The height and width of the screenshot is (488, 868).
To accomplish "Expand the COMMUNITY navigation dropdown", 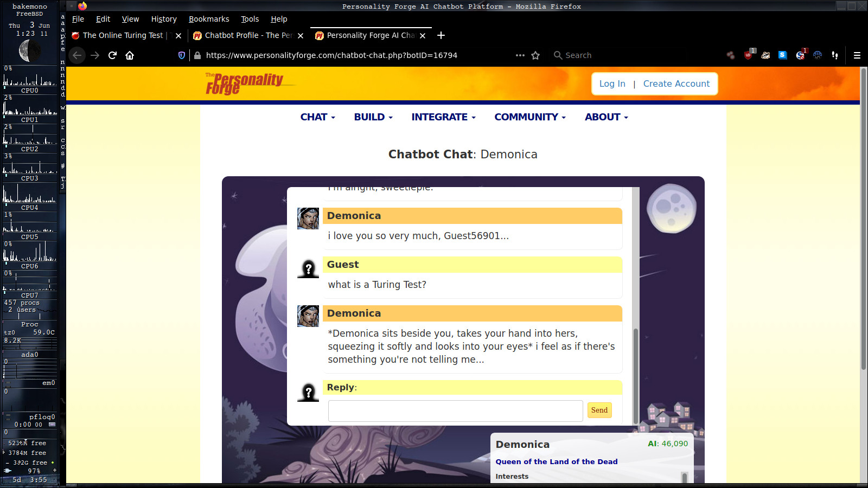I will (530, 117).
